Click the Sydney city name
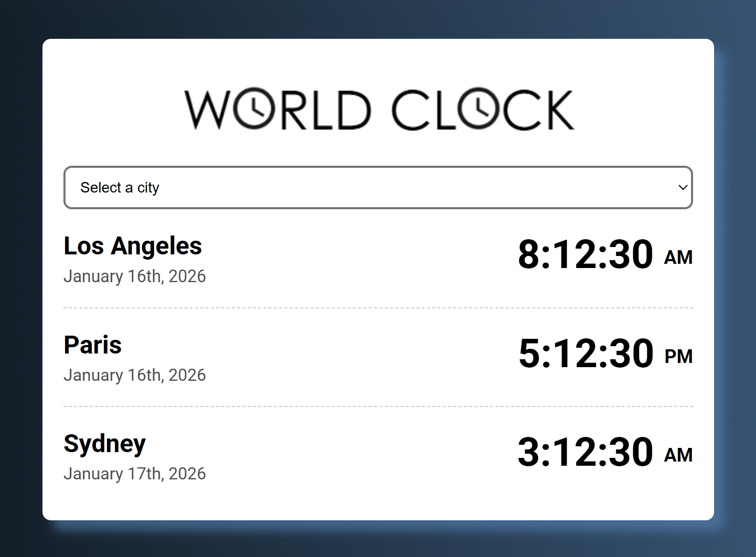Image resolution: width=756 pixels, height=557 pixels. point(105,443)
